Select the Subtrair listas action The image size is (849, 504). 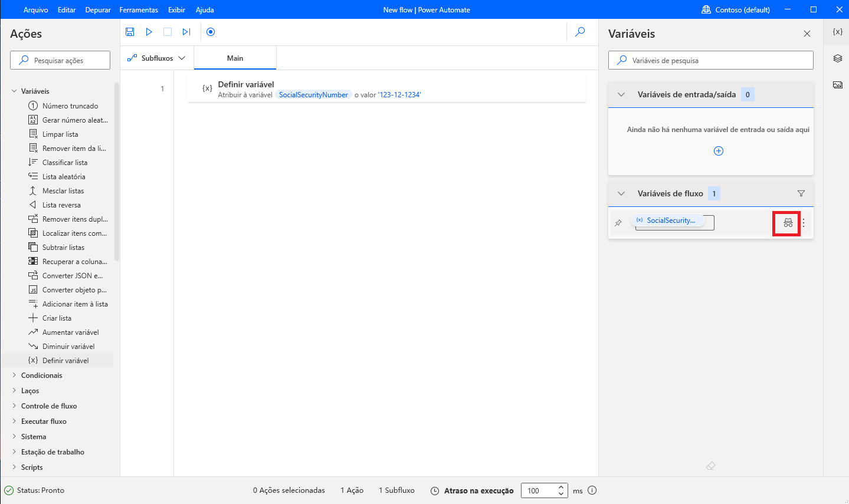coord(56,248)
